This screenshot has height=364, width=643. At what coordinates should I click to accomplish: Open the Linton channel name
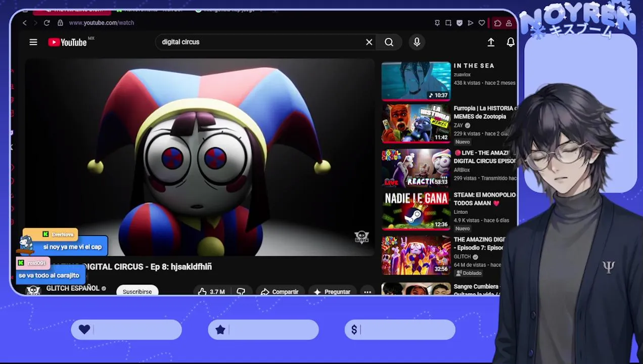click(x=461, y=212)
